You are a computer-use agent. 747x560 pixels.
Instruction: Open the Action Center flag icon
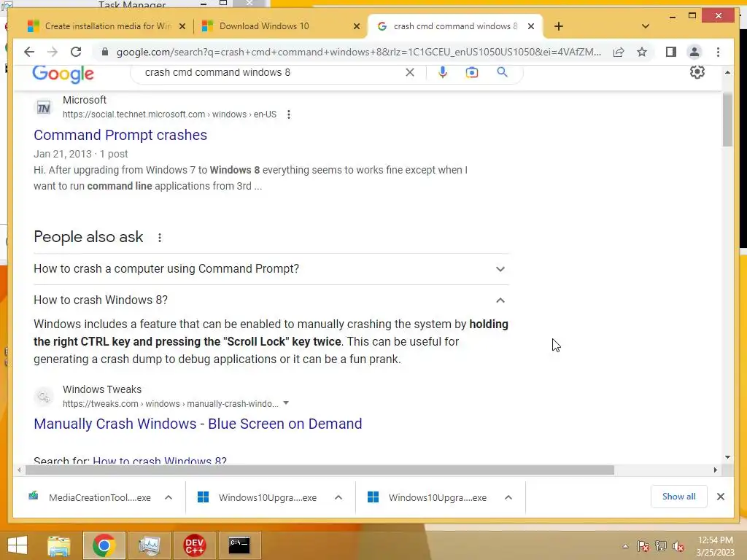point(643,546)
